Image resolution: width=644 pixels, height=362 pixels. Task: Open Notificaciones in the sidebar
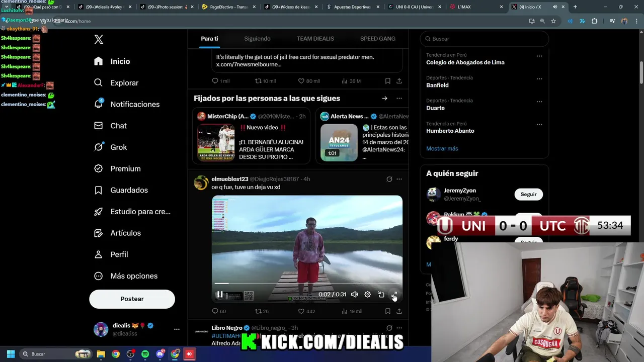127,104
